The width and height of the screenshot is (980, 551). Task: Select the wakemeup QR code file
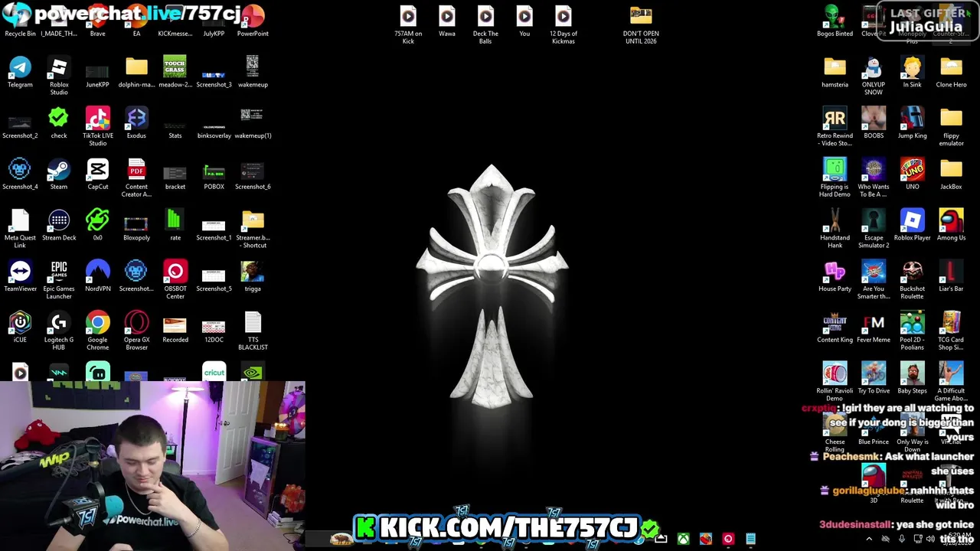253,71
